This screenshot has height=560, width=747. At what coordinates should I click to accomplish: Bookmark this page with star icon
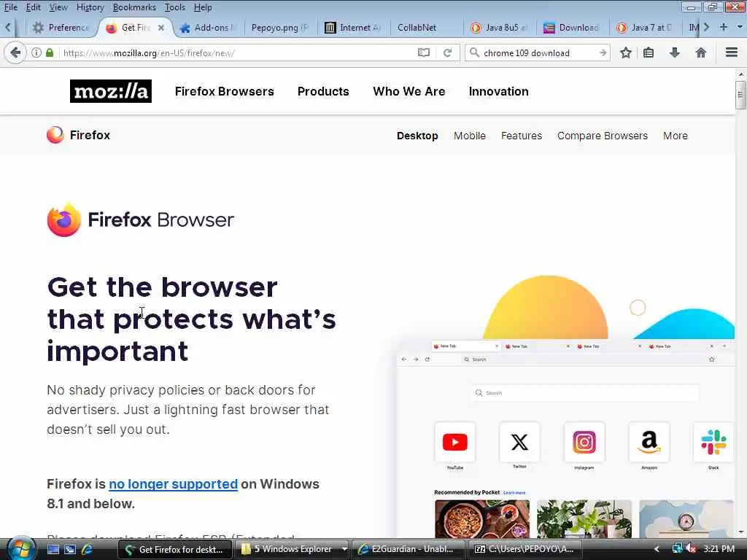point(625,52)
